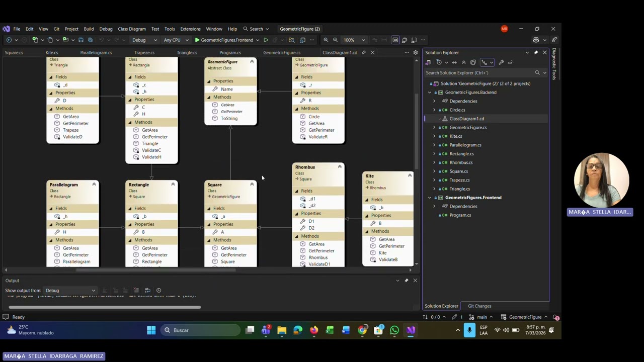Click the diagram horizontal scrollbar
644x362 pixels.
click(x=156, y=270)
